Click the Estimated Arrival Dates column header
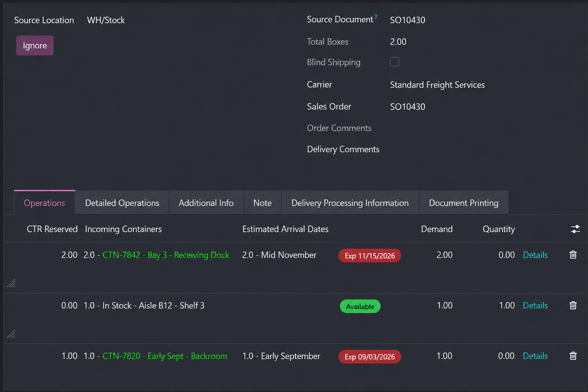 [x=285, y=229]
